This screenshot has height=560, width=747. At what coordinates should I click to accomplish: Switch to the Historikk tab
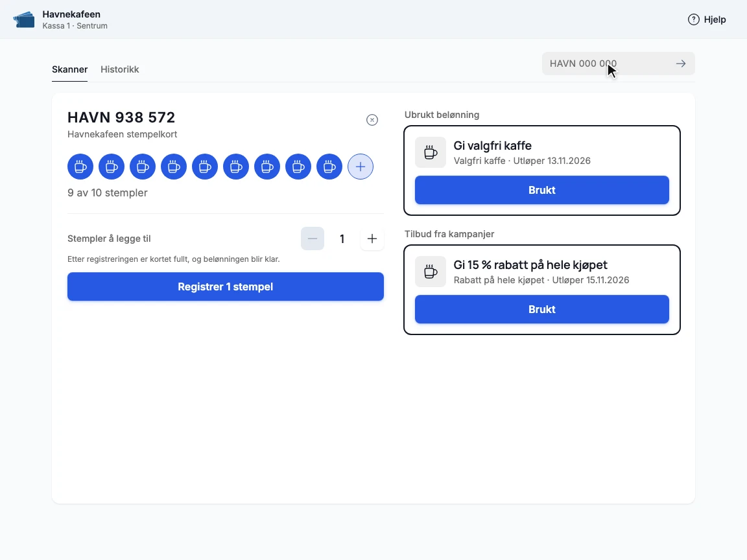(x=119, y=69)
